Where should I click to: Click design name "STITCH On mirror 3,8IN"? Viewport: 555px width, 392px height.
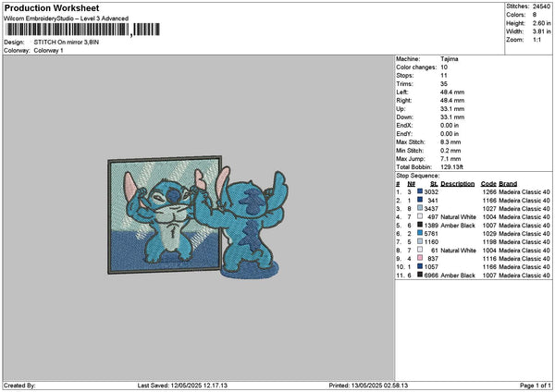click(67, 43)
